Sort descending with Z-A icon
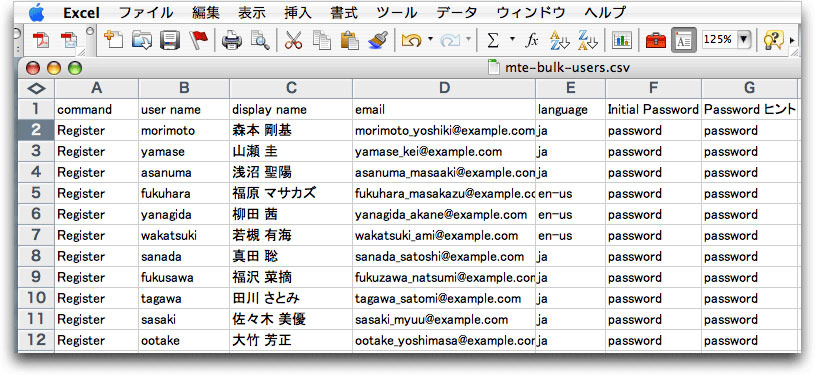Screen dimensions: 815x376 click(x=588, y=40)
